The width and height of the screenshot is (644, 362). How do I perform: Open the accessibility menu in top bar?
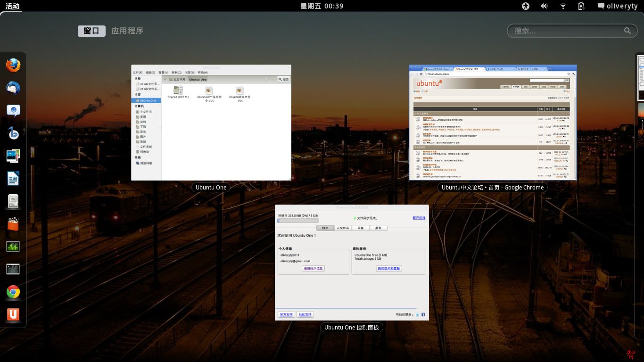(526, 6)
